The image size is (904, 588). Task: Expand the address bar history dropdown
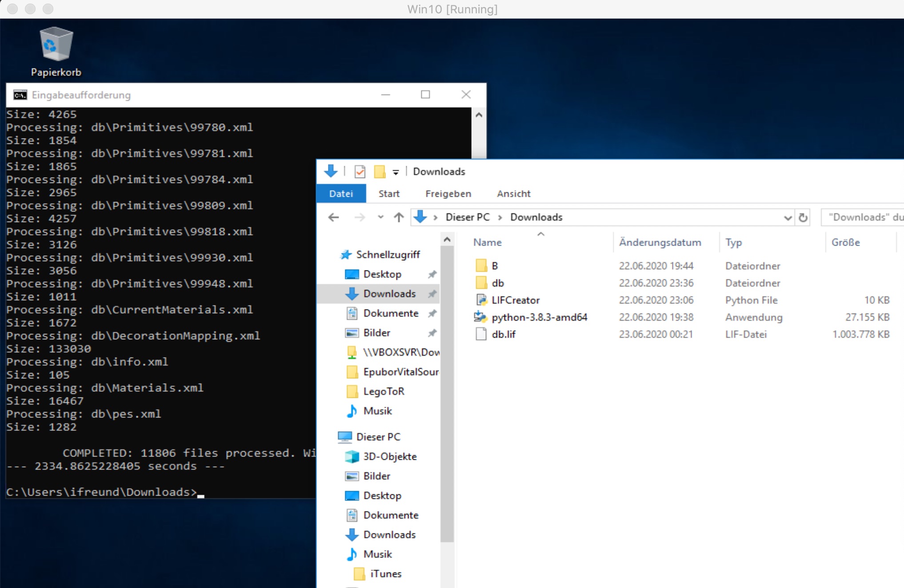(x=787, y=218)
